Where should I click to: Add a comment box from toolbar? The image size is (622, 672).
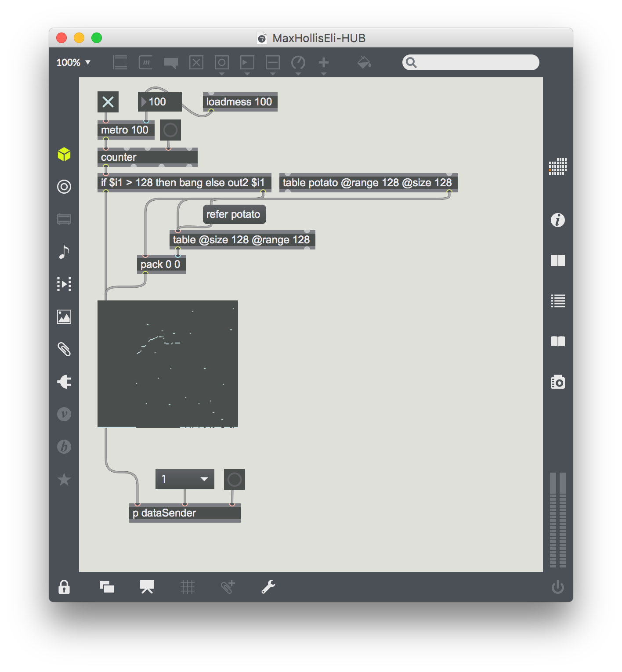171,63
